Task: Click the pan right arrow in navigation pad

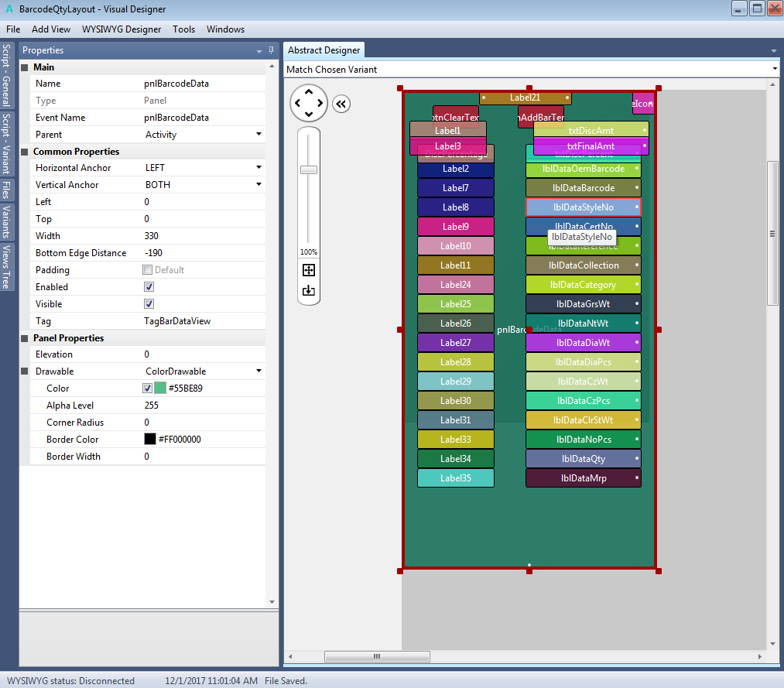Action: 320,103
